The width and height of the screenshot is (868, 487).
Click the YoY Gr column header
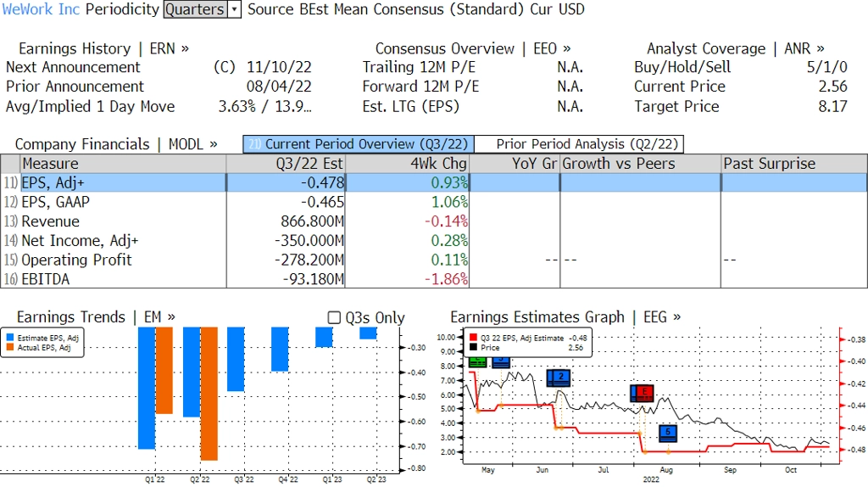515,164
